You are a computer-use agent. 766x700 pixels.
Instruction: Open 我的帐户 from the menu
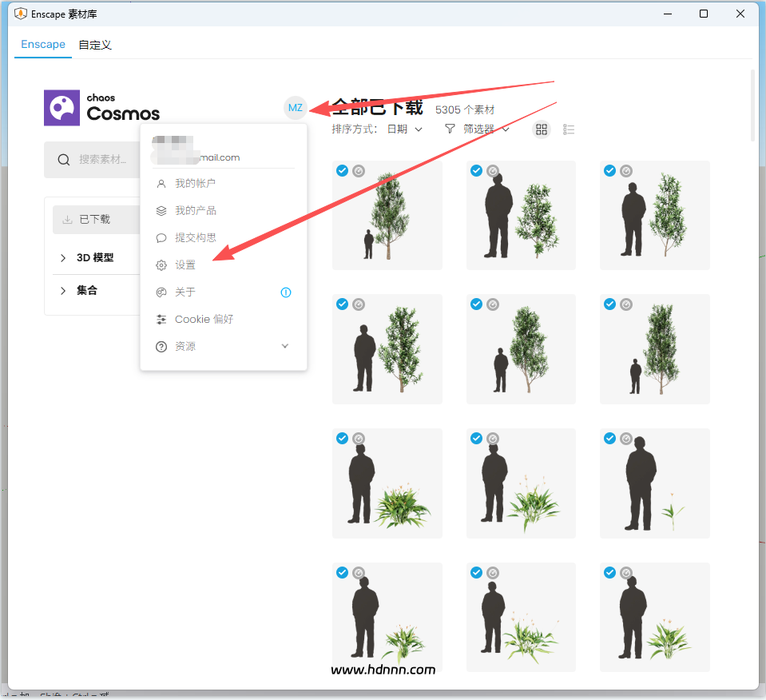pyautogui.click(x=195, y=184)
